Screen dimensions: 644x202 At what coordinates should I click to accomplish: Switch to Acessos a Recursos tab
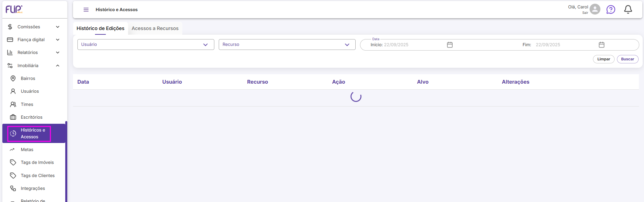tap(155, 28)
